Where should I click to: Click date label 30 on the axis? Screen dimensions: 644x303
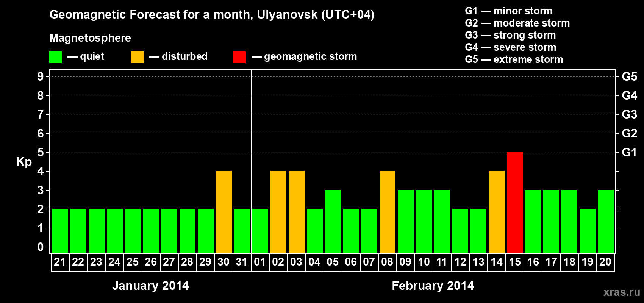coord(224,262)
